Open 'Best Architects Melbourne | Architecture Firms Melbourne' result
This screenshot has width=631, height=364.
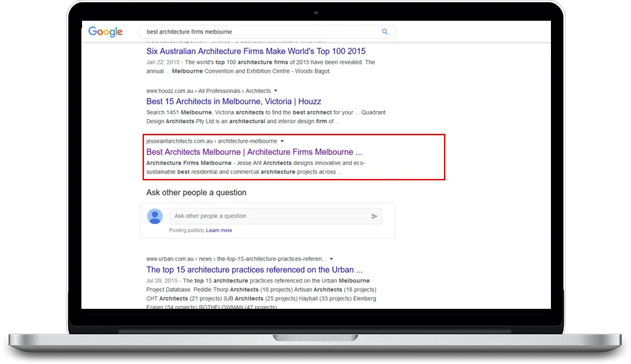tap(254, 152)
